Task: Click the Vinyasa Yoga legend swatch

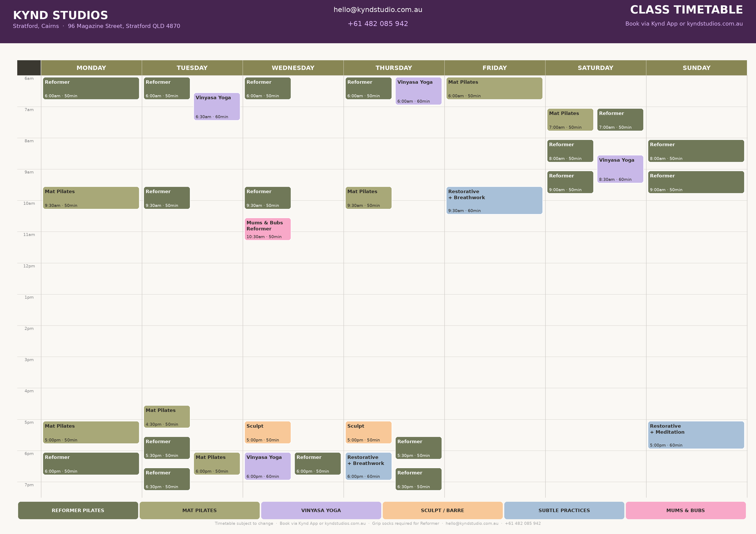Action: pyautogui.click(x=321, y=510)
